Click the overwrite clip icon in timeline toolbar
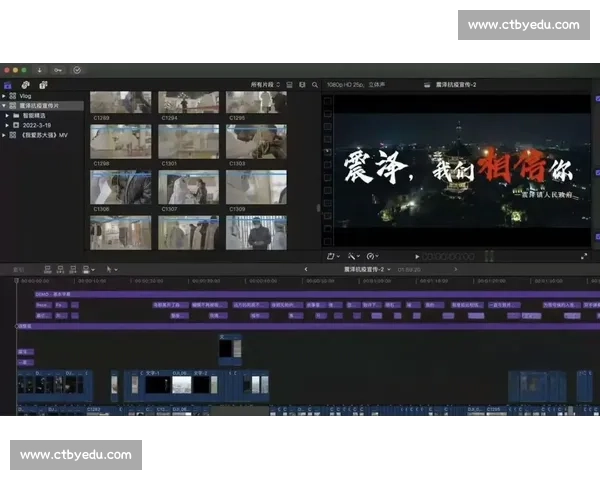The width and height of the screenshot is (600, 480). click(86, 269)
